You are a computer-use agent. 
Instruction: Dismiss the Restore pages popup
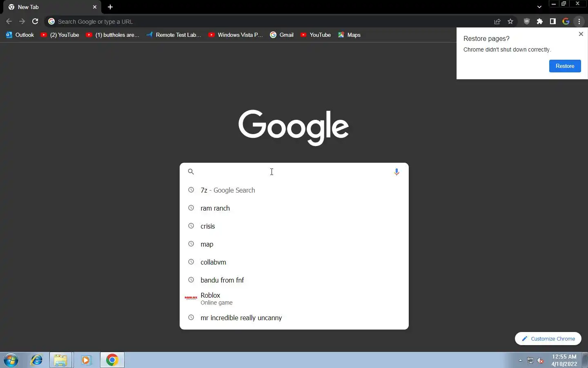pos(581,34)
